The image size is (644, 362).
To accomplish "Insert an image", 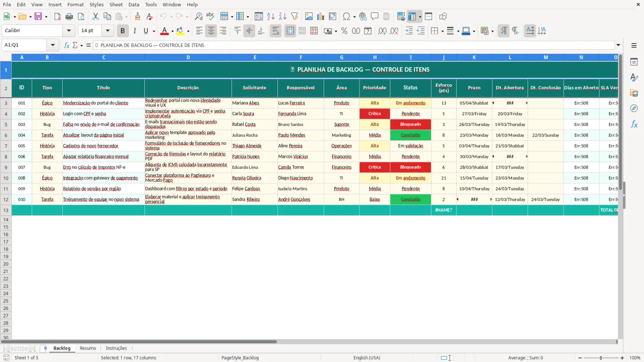I will tap(309, 17).
